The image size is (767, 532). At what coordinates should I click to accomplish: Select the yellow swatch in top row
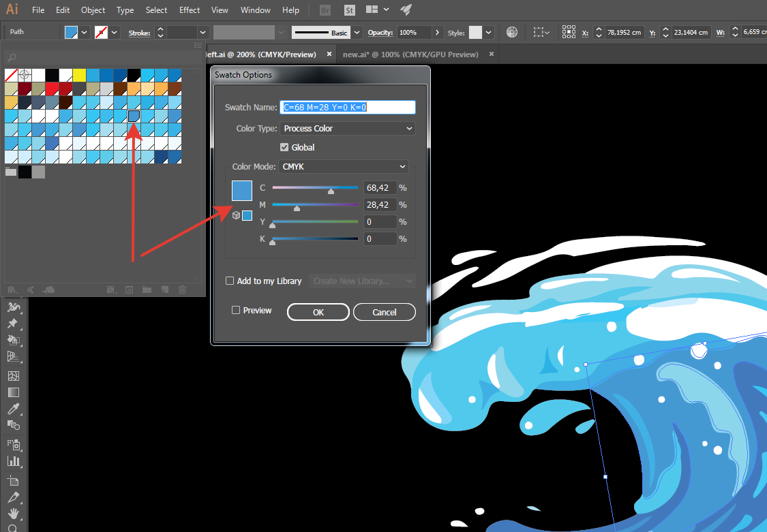[x=79, y=75]
